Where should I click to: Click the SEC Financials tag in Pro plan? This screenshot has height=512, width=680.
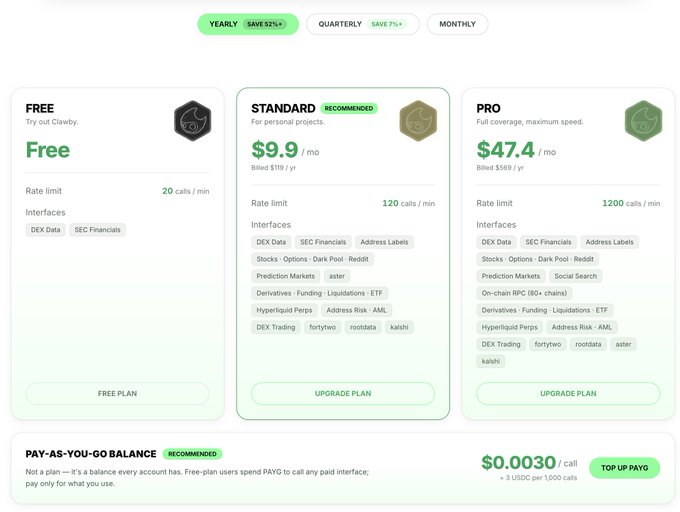(548, 242)
